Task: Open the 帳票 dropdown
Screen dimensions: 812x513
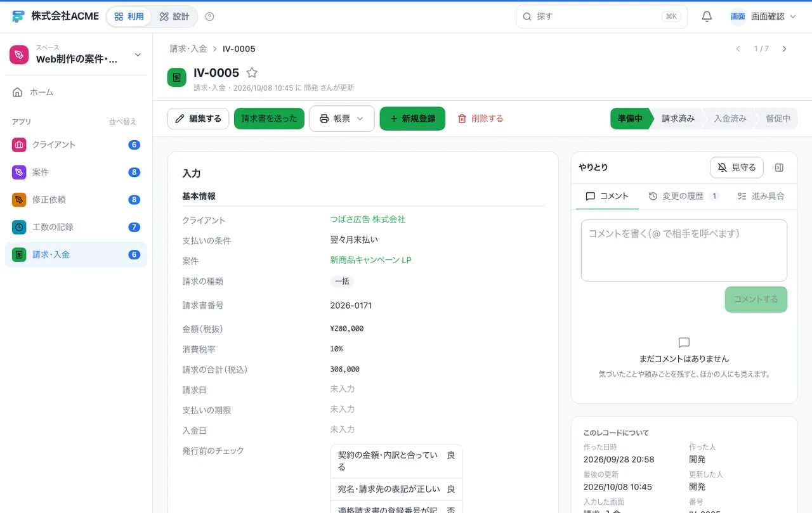Action: (342, 119)
